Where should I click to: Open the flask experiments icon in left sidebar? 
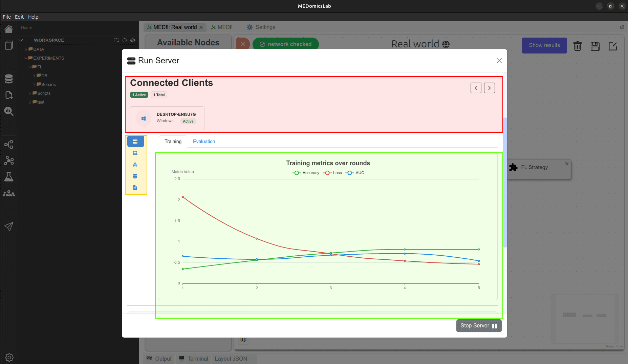click(x=9, y=176)
